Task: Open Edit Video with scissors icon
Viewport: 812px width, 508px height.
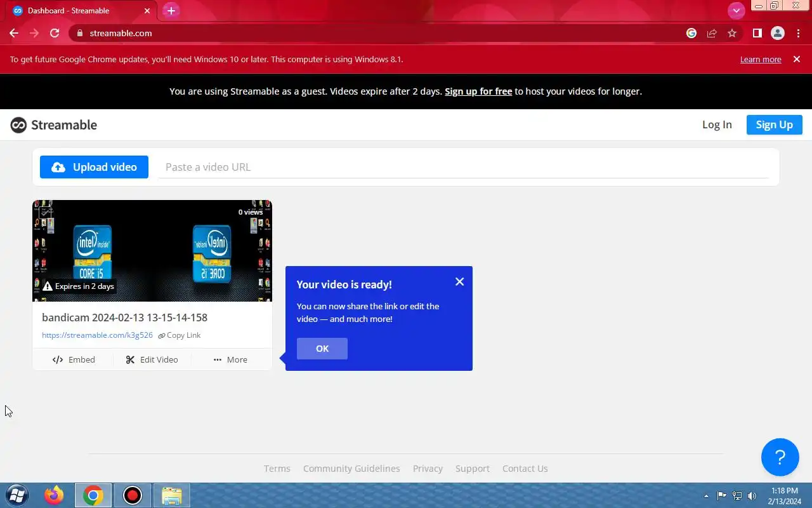Action: 152,359
